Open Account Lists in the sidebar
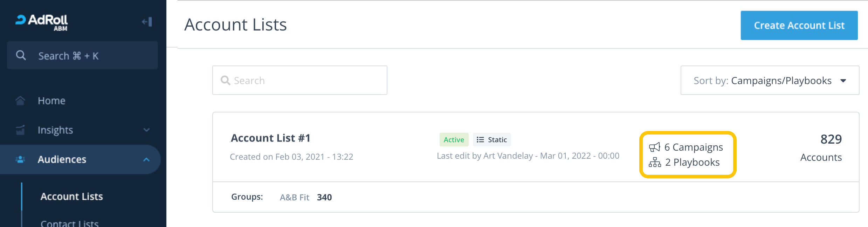868x227 pixels. (72, 197)
